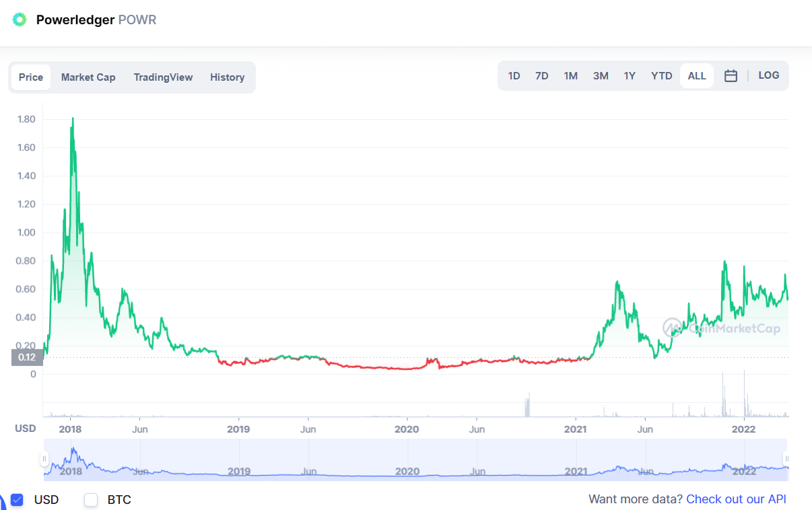Follow the 'Check out our API' link
812x510 pixels.
(736, 499)
